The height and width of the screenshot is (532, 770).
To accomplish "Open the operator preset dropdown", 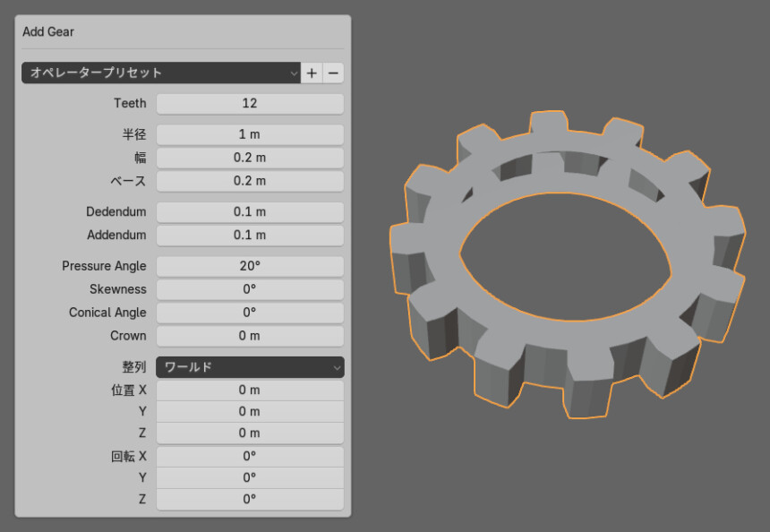I will pyautogui.click(x=160, y=73).
